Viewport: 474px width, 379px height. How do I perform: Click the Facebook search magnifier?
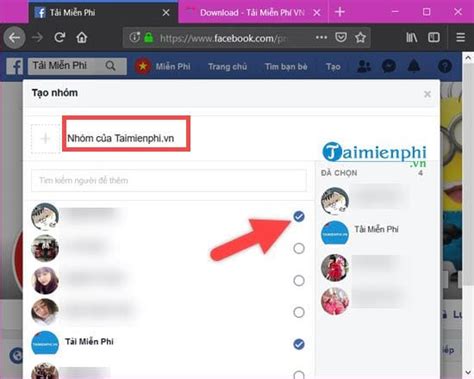(110, 66)
